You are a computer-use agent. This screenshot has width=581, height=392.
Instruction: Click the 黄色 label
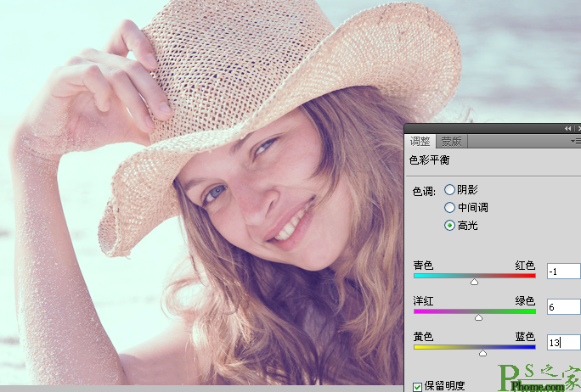[424, 337]
